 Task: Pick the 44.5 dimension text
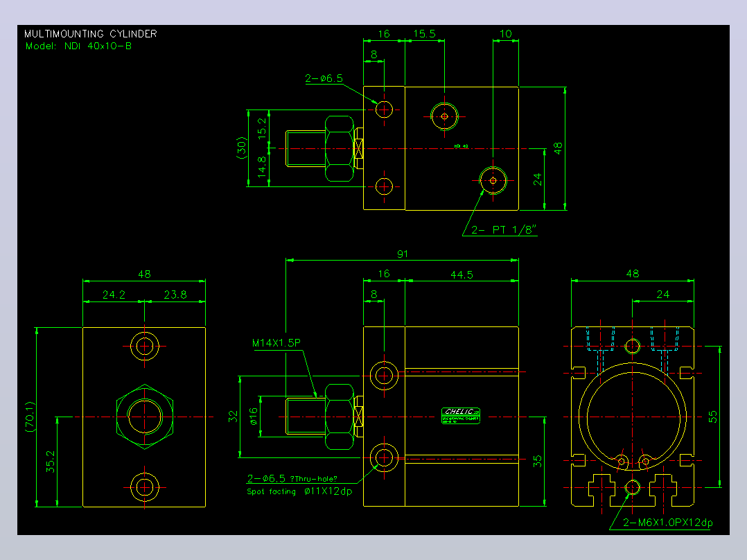tap(462, 274)
